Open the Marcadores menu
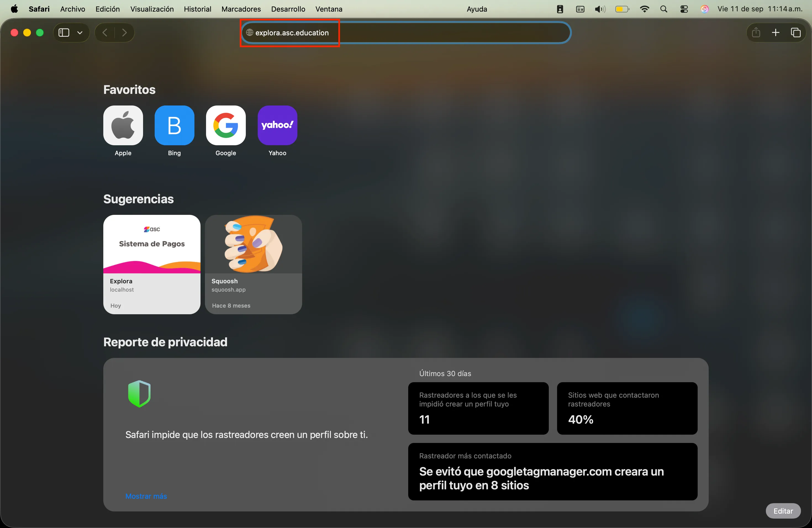The height and width of the screenshot is (528, 812). 241,9
